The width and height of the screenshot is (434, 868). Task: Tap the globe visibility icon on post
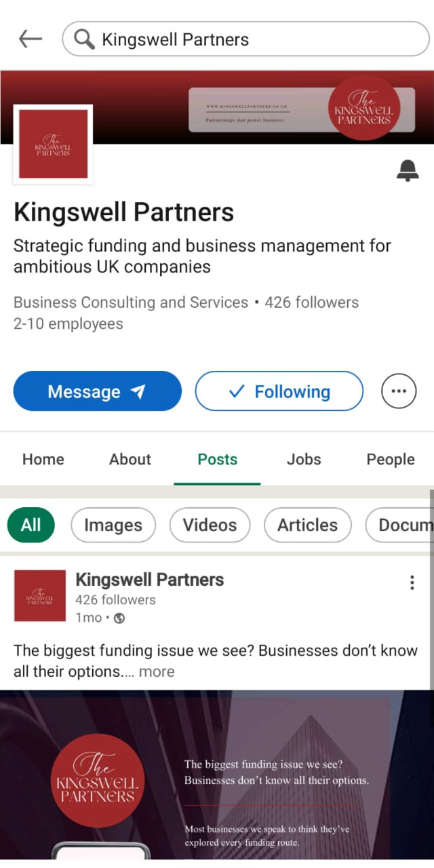coord(119,618)
